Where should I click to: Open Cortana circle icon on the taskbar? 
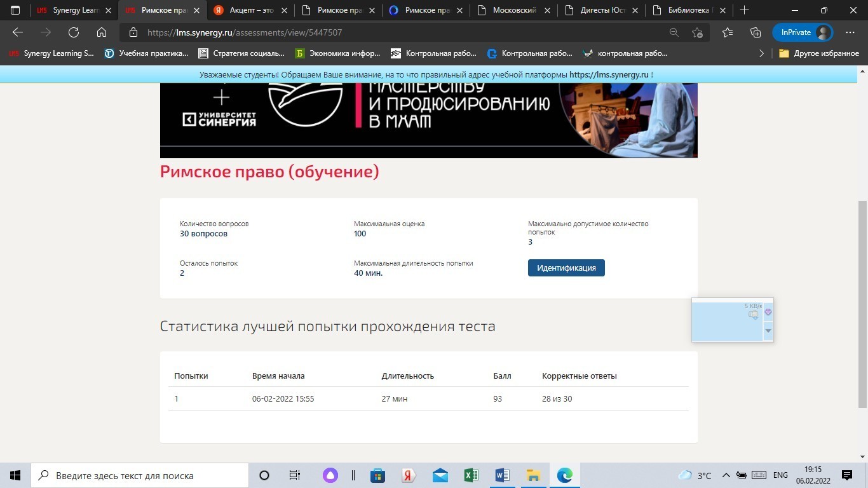[264, 475]
